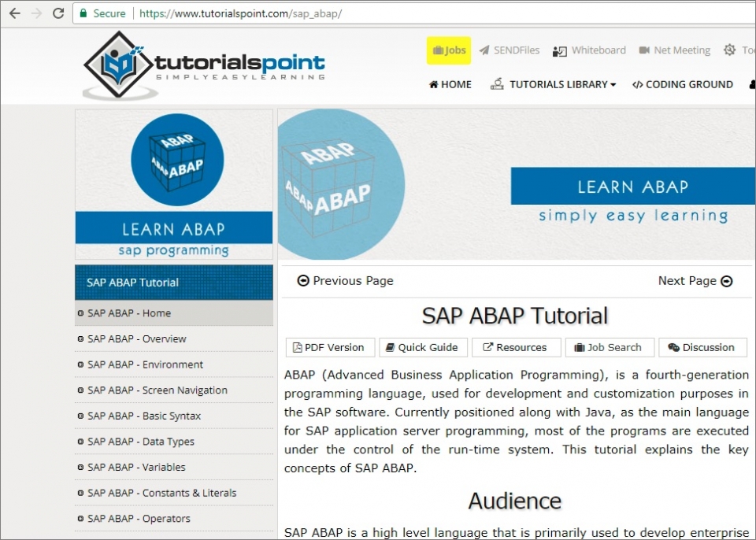Expand the TUTORIALS LIBRARY dropdown

point(553,84)
